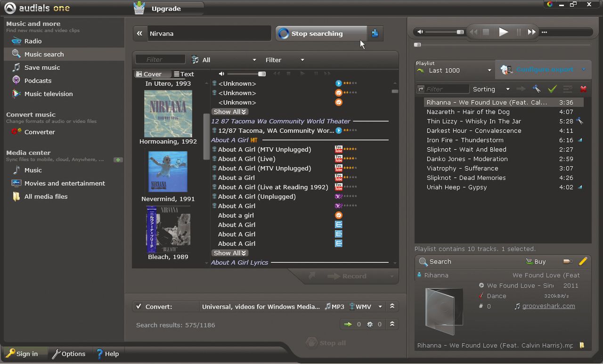The width and height of the screenshot is (603, 364).
Task: Open the All media type dropdown
Action: click(x=224, y=60)
